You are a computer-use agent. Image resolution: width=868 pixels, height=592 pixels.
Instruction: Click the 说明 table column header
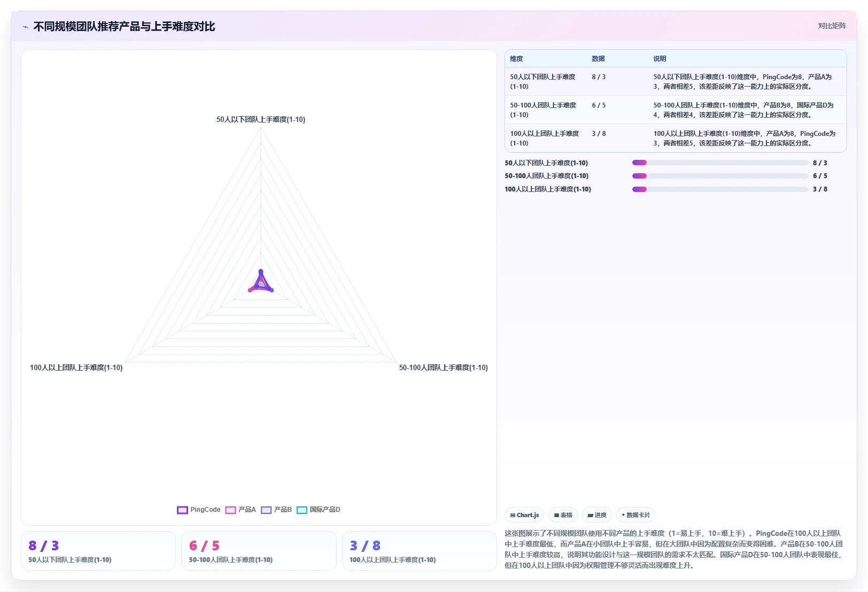pos(660,59)
